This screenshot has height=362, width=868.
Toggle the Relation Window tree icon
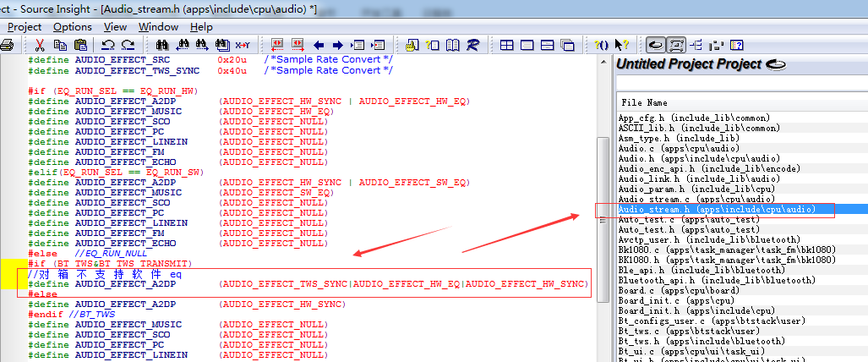(696, 45)
